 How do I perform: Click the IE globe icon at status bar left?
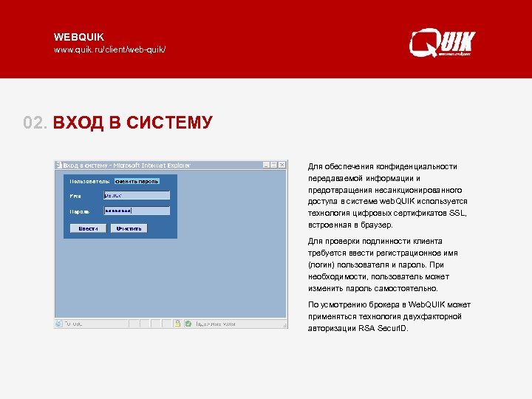59,324
